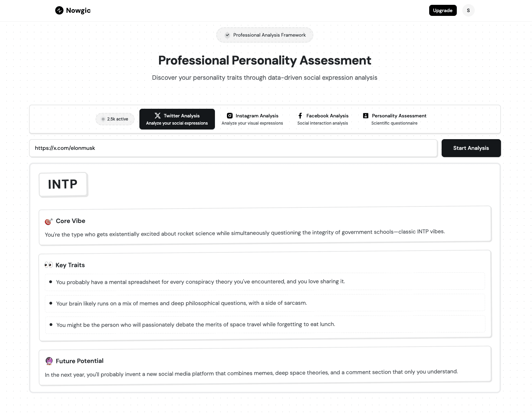Viewport: 532px width, 416px height.
Task: Click the 2.5k active status pill
Action: (115, 119)
